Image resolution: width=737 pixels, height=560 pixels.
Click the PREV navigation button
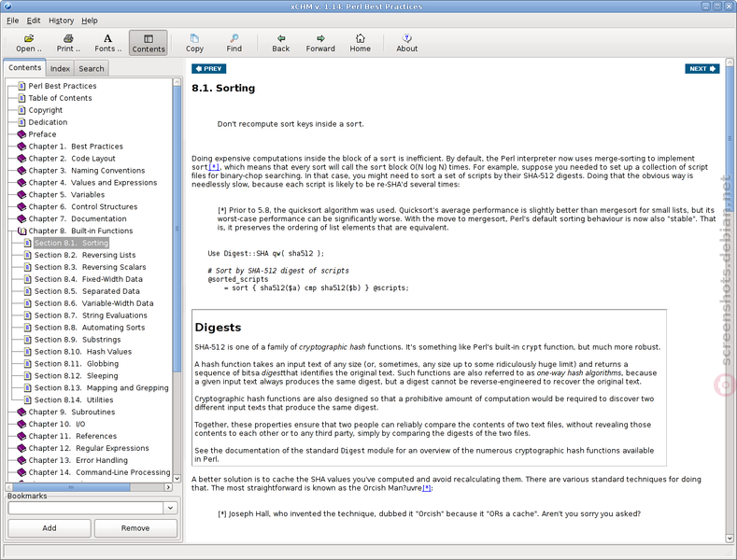(x=208, y=68)
